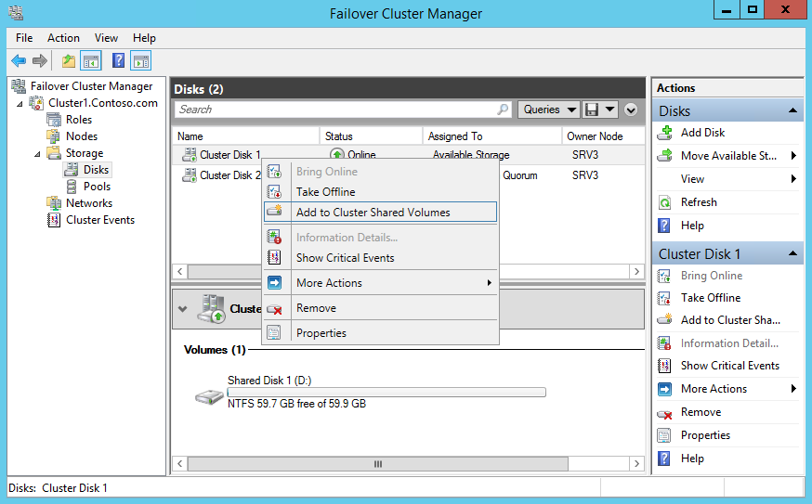Click the save query disk icon
This screenshot has height=504, width=812.
click(x=591, y=110)
